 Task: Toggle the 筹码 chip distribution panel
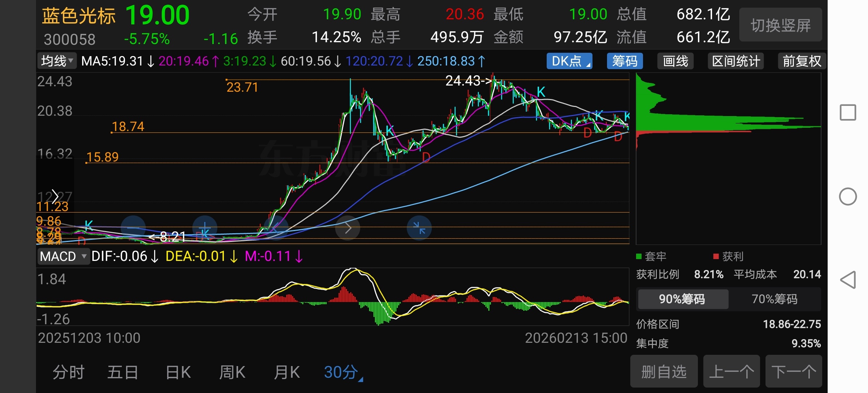(x=624, y=61)
